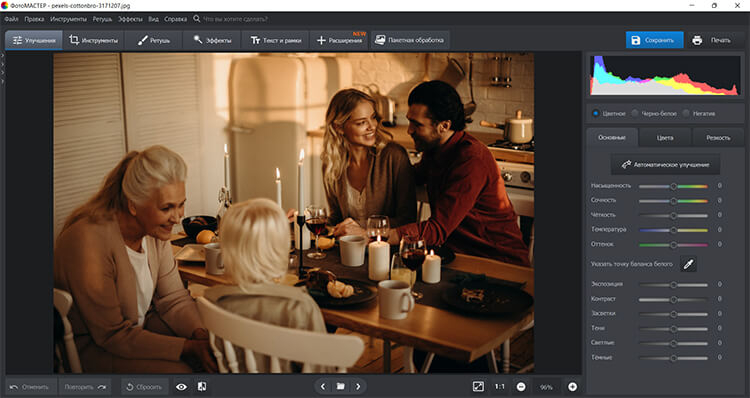Click the histogram display
The width and height of the screenshot is (750, 398).
point(664,75)
